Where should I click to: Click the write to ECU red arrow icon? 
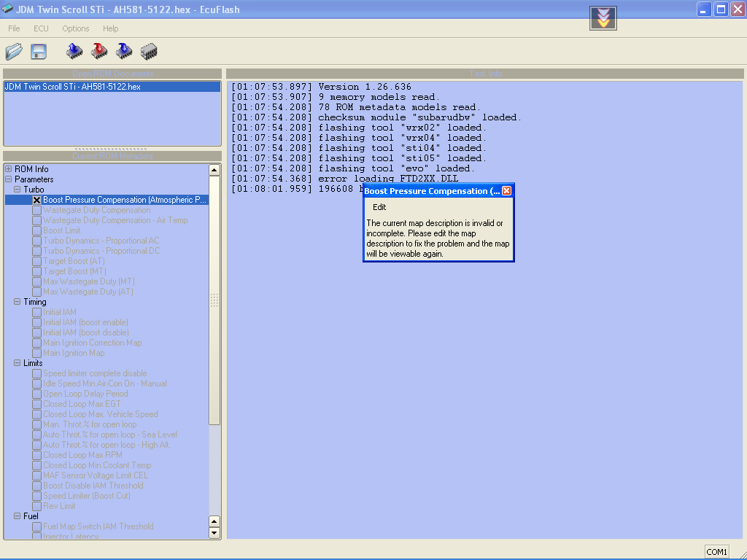99,51
